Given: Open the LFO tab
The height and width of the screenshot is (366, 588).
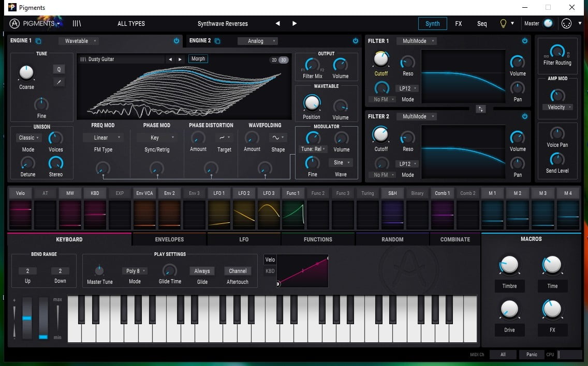Looking at the screenshot, I should click(244, 239).
